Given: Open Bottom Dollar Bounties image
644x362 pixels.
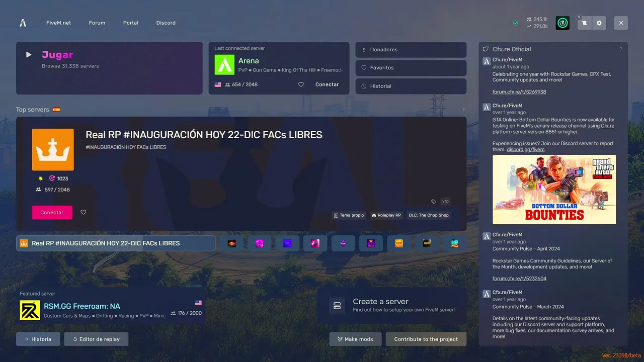Looking at the screenshot, I should point(554,190).
